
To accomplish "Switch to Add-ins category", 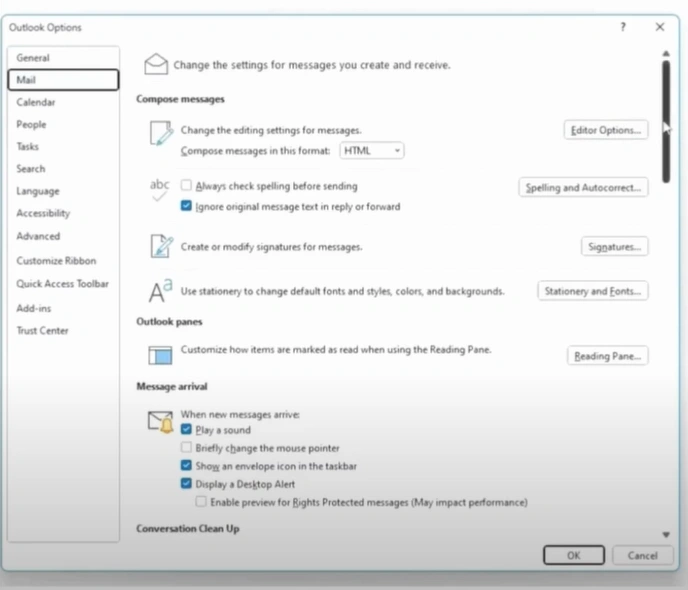I will click(63, 308).
